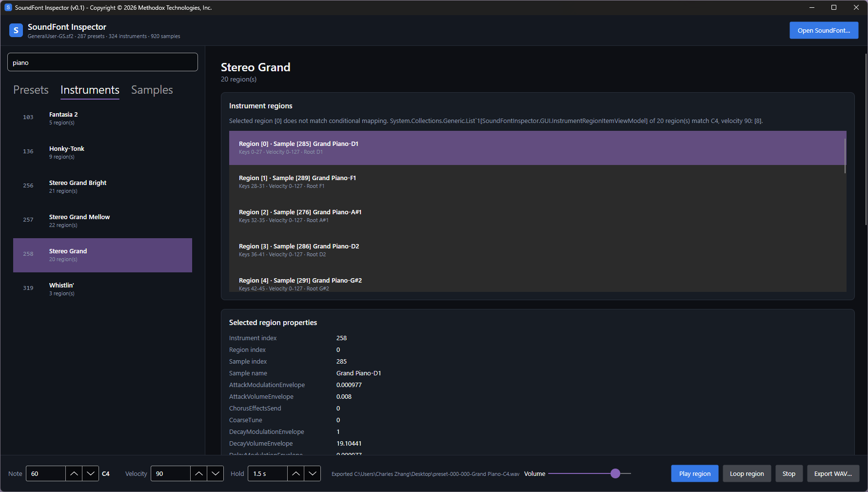The width and height of the screenshot is (868, 492).
Task: Click the Hold duration input field
Action: pos(267,473)
